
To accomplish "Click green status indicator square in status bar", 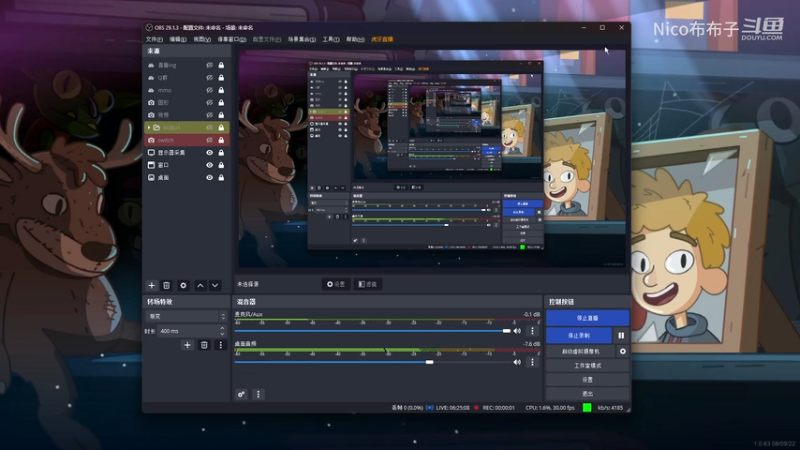I will tap(587, 408).
